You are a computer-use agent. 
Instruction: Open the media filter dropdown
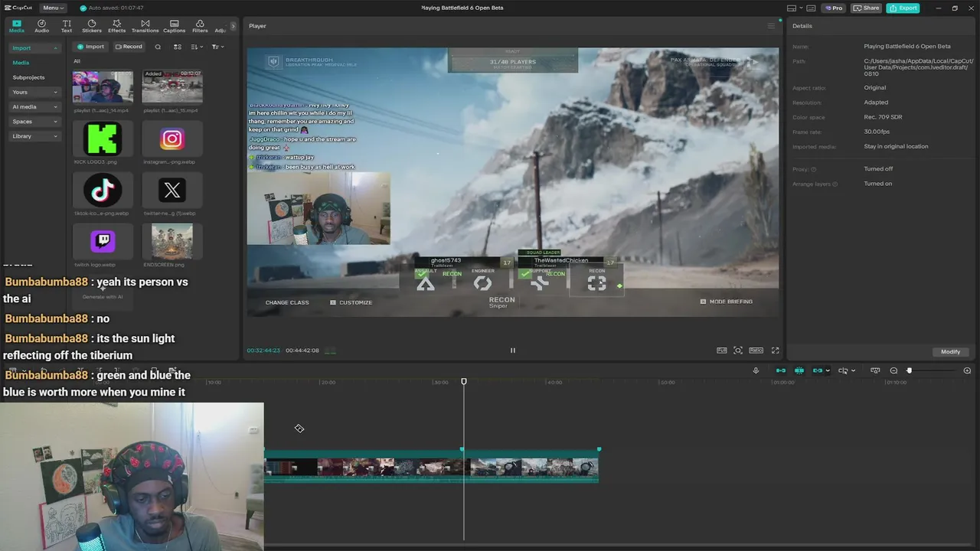pyautogui.click(x=218, y=47)
